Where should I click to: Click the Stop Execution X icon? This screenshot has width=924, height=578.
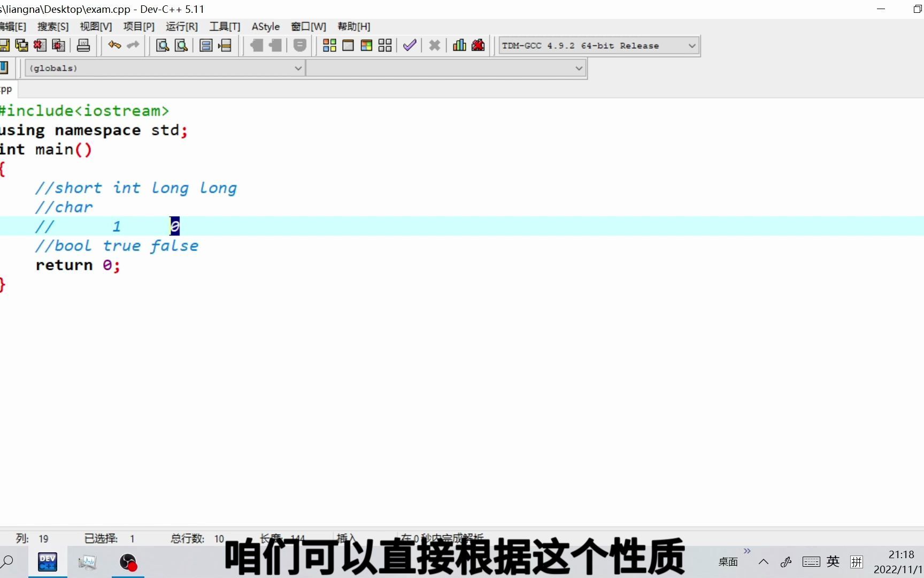[435, 45]
